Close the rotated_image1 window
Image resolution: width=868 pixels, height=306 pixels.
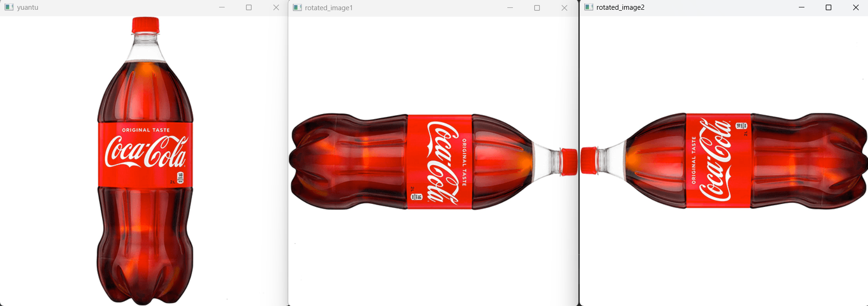tap(564, 8)
